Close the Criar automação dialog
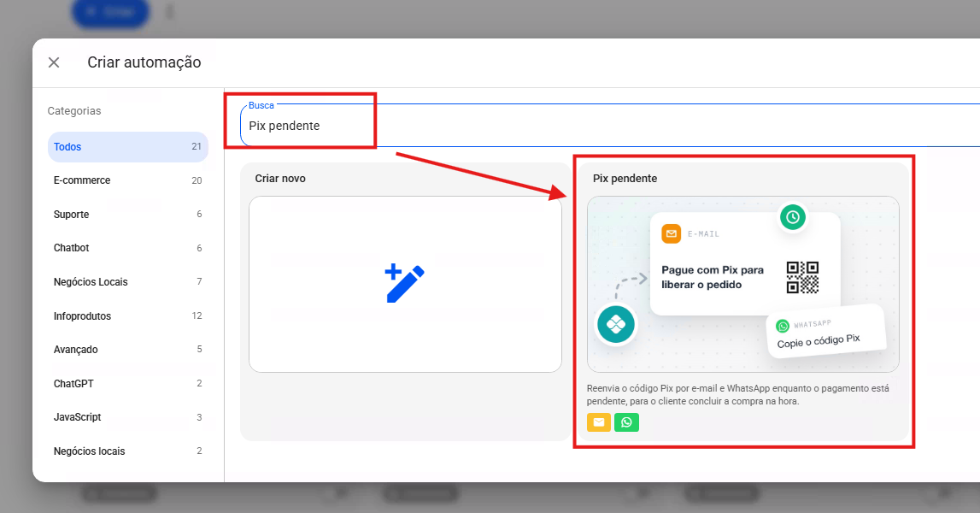980x513 pixels. pos(54,62)
